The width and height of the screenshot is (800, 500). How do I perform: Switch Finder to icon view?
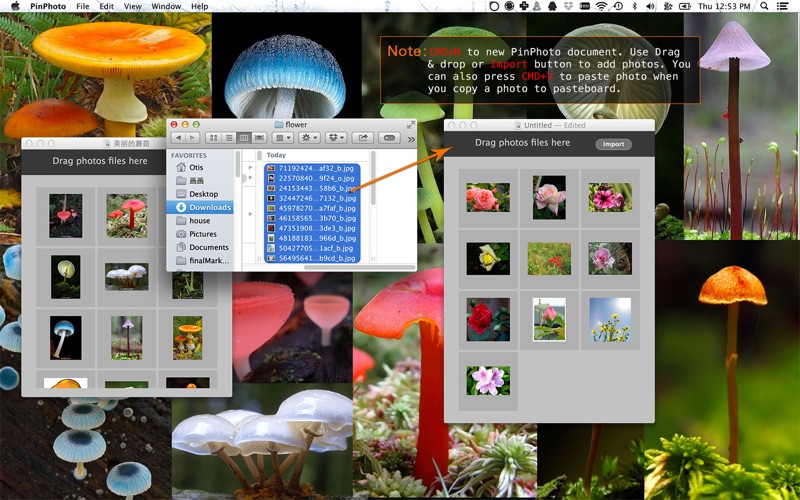coord(215,138)
